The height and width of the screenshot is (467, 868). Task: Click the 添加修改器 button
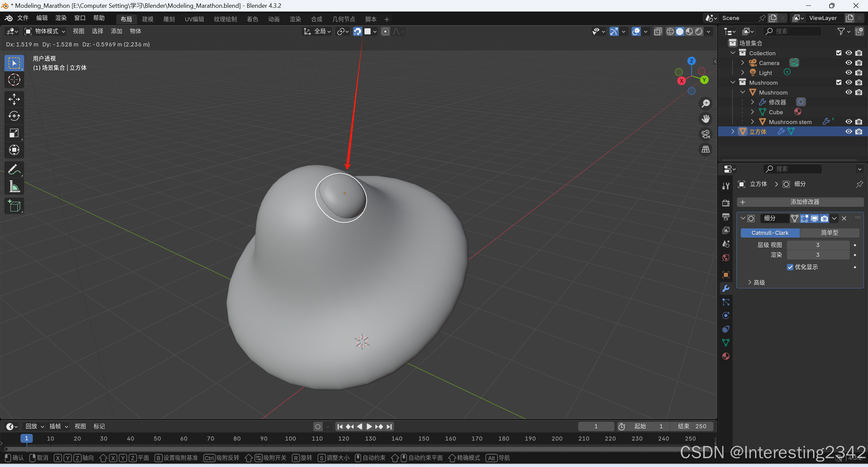coord(801,202)
